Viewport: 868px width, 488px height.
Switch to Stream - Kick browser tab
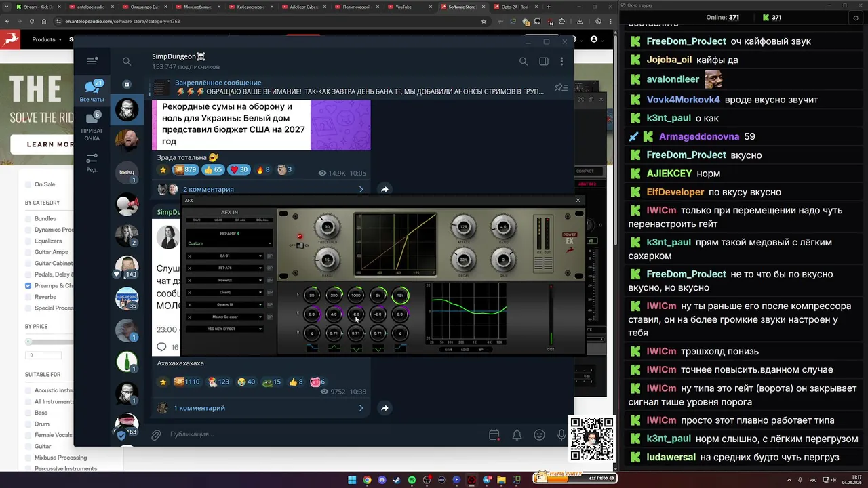37,7
